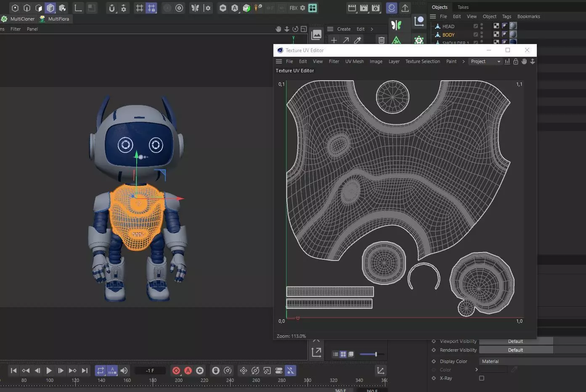This screenshot has width=586, height=392.
Task: Open Objects manager Bookmarks menu
Action: point(528,16)
